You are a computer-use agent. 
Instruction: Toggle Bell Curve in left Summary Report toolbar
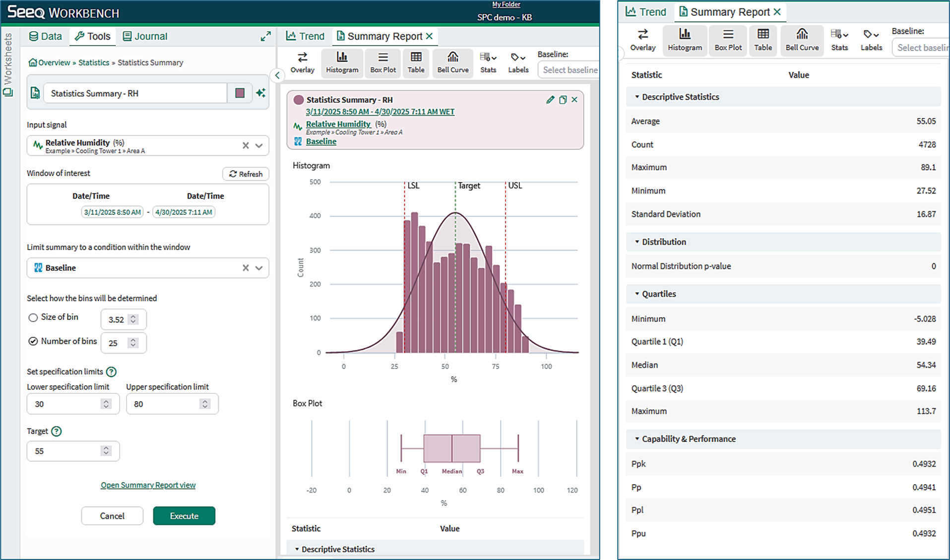452,62
